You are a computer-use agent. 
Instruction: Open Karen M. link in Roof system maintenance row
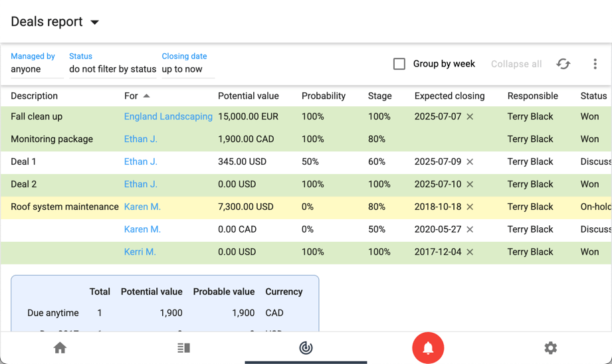tap(142, 207)
